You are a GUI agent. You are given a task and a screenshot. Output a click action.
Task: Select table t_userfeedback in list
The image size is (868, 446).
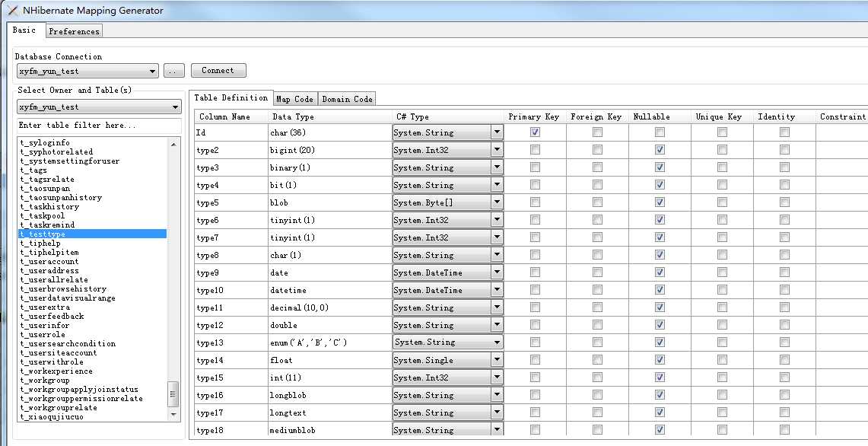52,317
